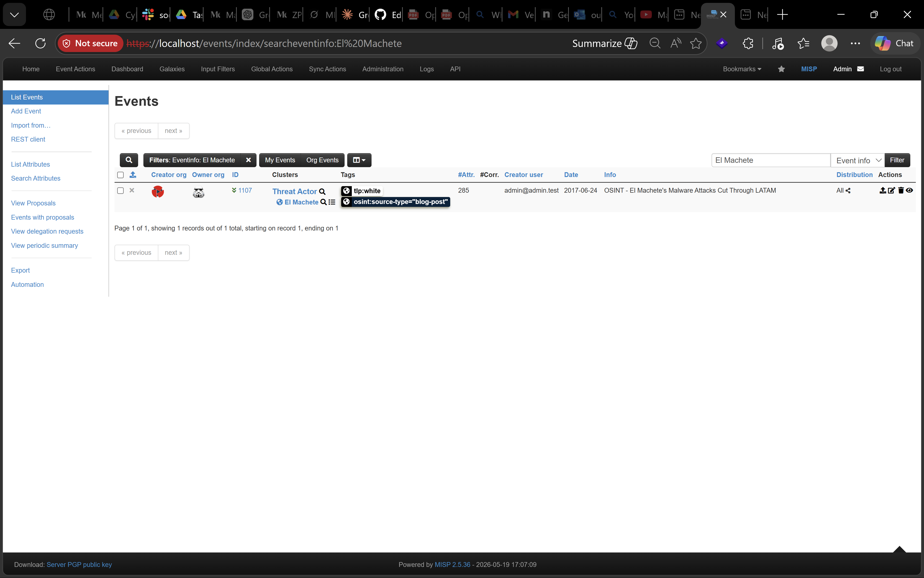The image size is (924, 578).
Task: Click the El Machete search input field
Action: [x=770, y=160]
